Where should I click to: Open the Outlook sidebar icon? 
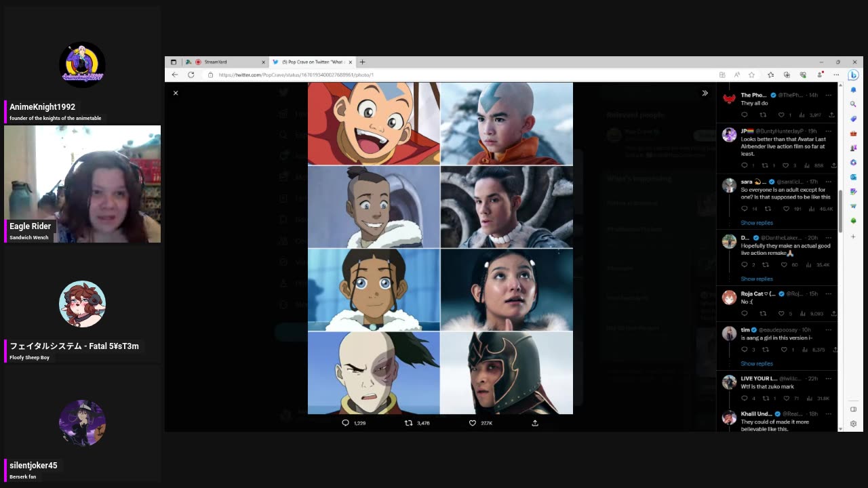[x=853, y=177]
